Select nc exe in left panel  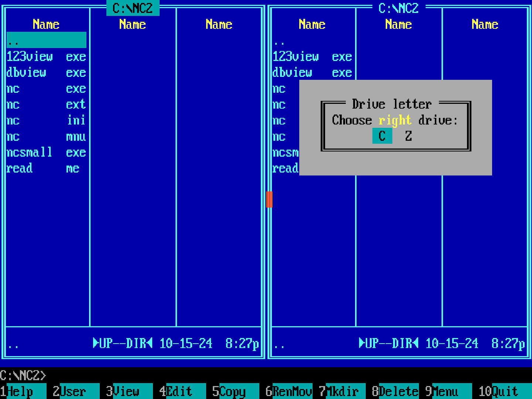(x=47, y=88)
